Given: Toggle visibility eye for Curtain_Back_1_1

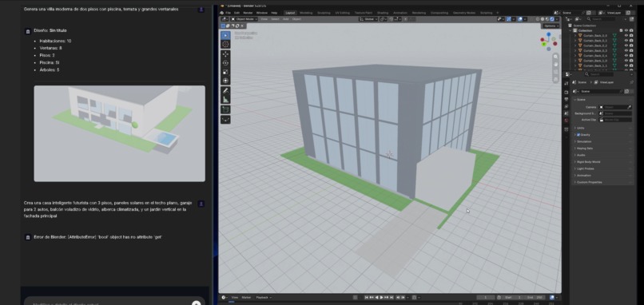Looking at the screenshot, I should pyautogui.click(x=626, y=65).
